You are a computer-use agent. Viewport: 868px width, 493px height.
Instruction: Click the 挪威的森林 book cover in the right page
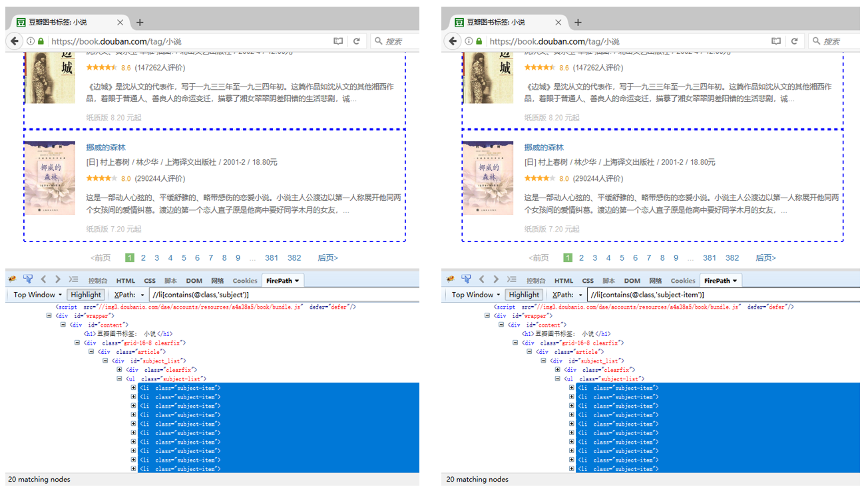pyautogui.click(x=487, y=177)
